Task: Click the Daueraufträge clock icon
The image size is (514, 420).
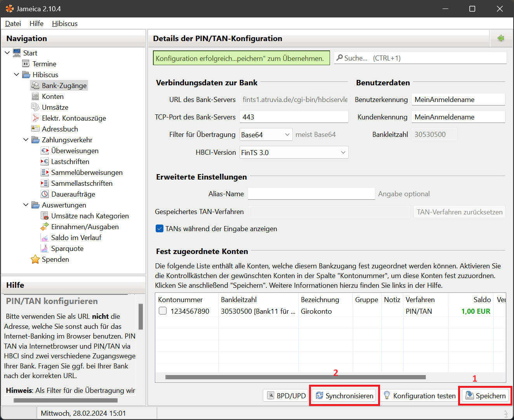Action: coord(45,194)
